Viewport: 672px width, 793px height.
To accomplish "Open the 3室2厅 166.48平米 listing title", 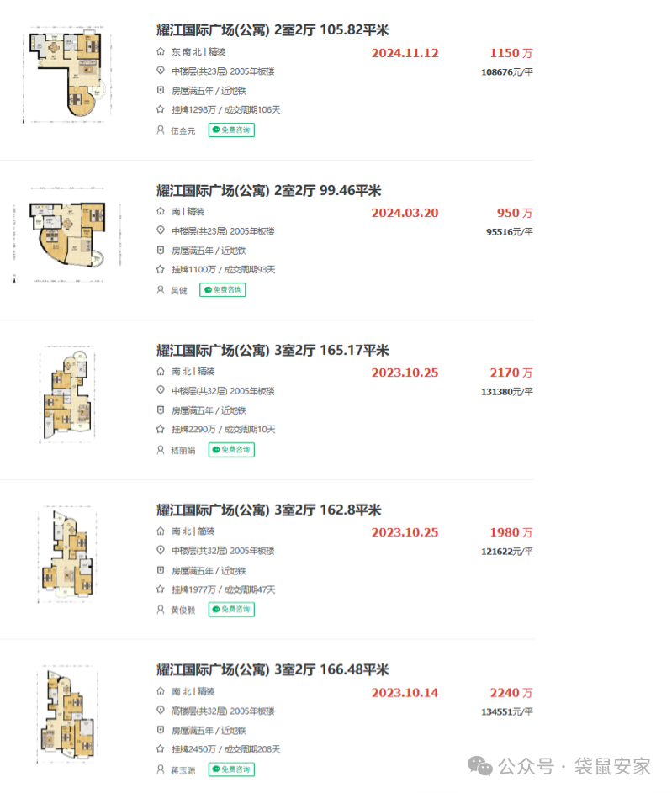I will (x=273, y=669).
